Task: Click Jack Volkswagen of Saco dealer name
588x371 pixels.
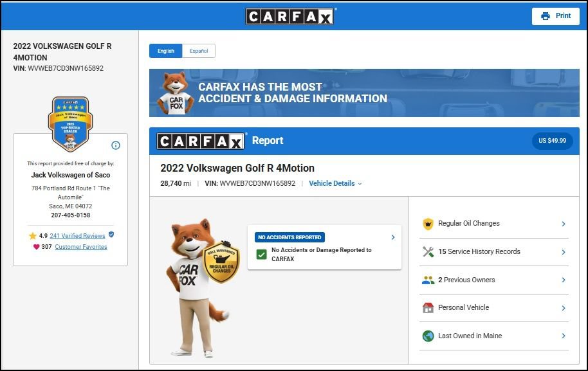Action: pyautogui.click(x=71, y=175)
